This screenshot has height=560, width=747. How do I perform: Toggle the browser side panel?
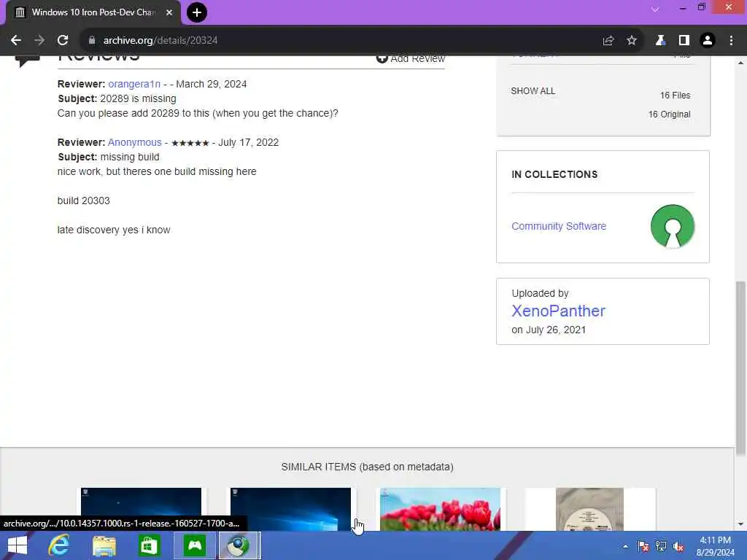coord(684,41)
